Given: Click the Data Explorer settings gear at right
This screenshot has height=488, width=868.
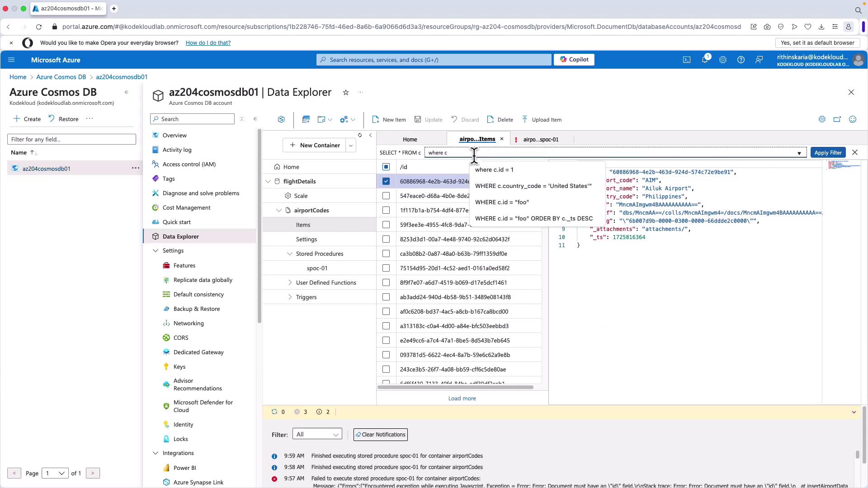Looking at the screenshot, I should [x=822, y=119].
